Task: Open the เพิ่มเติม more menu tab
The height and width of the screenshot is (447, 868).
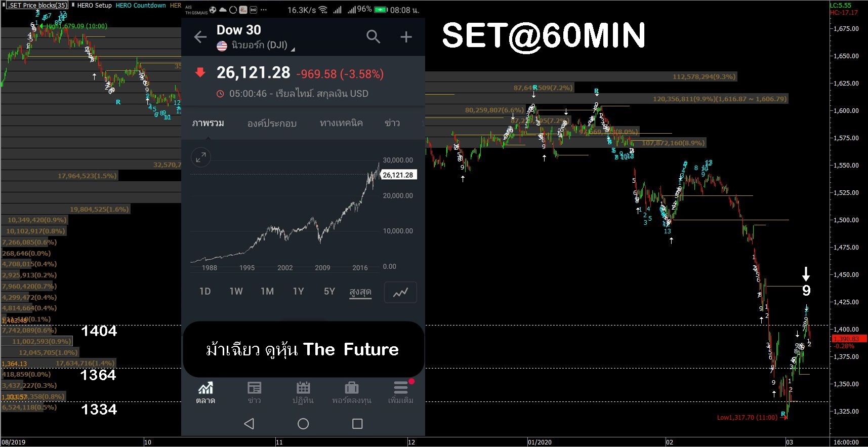Action: [x=401, y=393]
